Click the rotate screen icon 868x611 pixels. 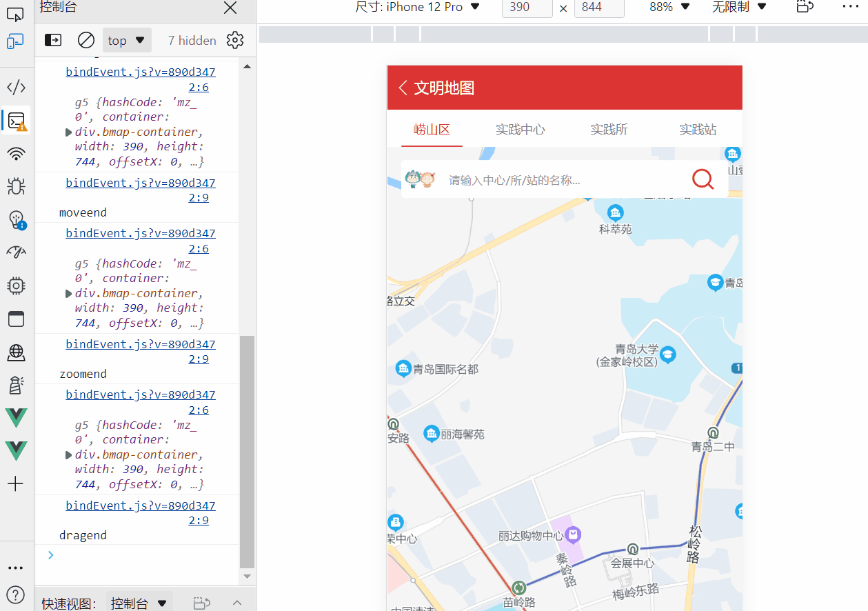click(805, 7)
